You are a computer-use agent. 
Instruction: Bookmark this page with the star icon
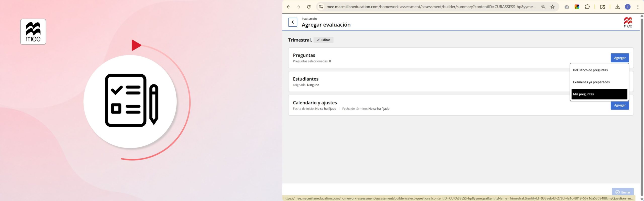pyautogui.click(x=552, y=7)
